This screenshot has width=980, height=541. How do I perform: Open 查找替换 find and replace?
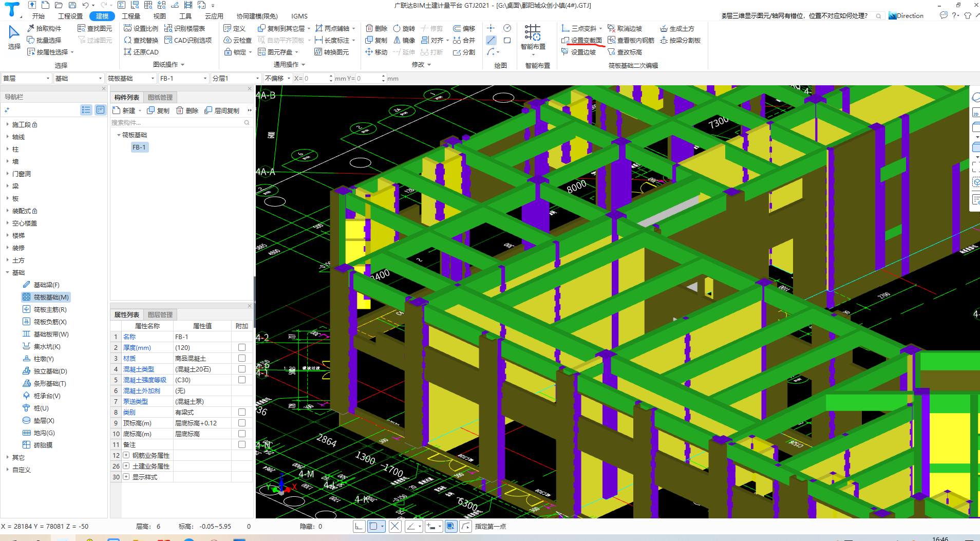coord(141,40)
